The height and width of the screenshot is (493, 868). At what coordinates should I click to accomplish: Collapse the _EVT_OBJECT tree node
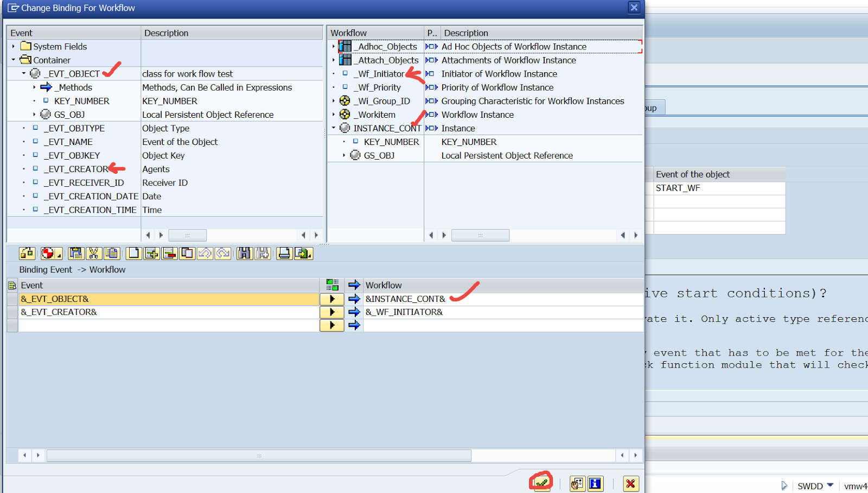pos(23,73)
